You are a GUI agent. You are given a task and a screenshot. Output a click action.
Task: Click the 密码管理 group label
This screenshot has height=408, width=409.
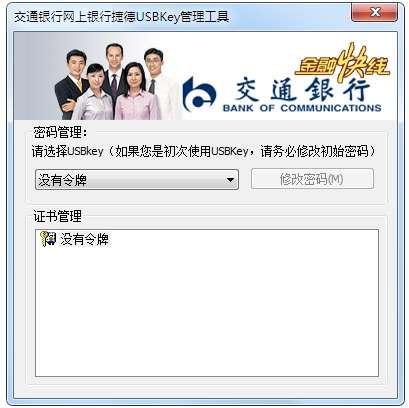(x=60, y=132)
